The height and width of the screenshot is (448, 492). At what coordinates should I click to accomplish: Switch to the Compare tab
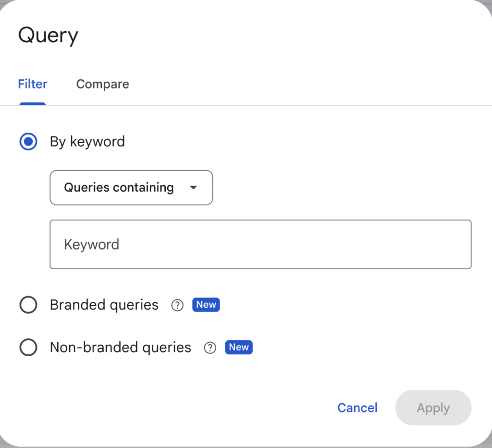tap(102, 84)
